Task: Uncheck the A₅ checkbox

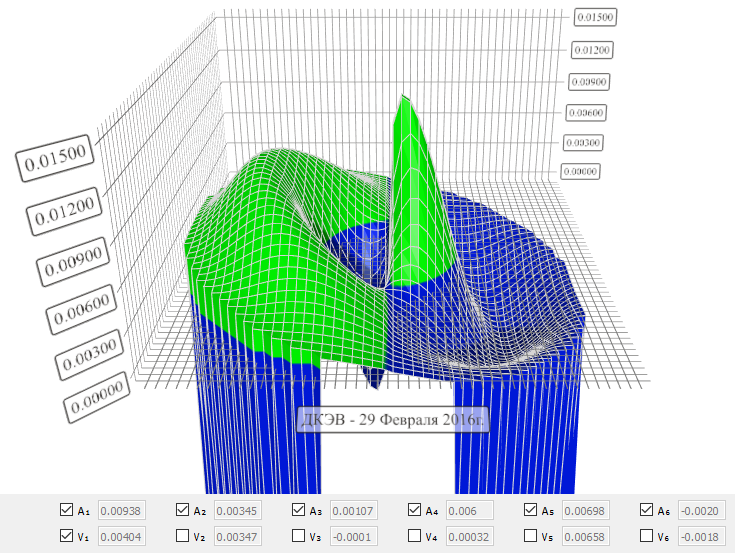Action: (531, 510)
